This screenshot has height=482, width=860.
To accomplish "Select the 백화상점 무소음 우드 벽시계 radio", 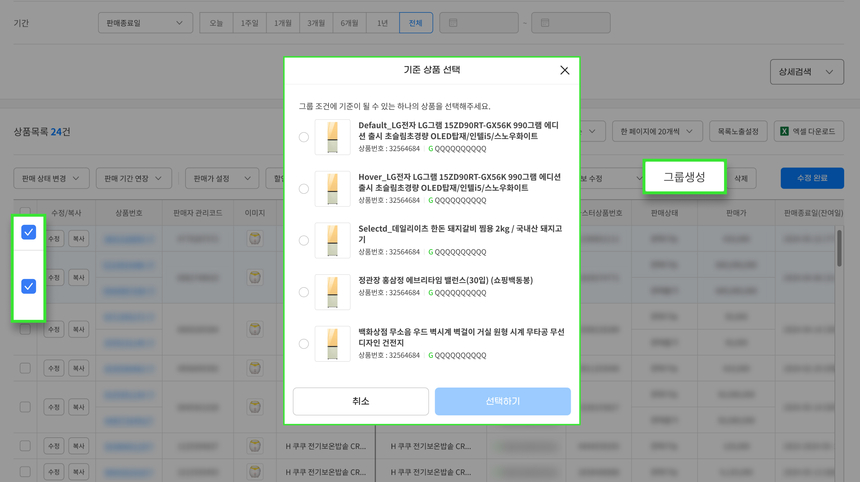I will click(304, 344).
